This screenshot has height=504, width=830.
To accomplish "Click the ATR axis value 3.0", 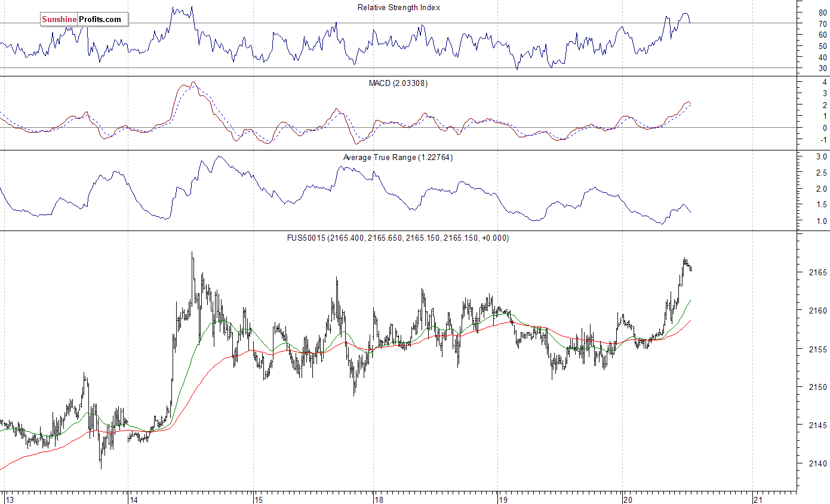I will point(822,157).
